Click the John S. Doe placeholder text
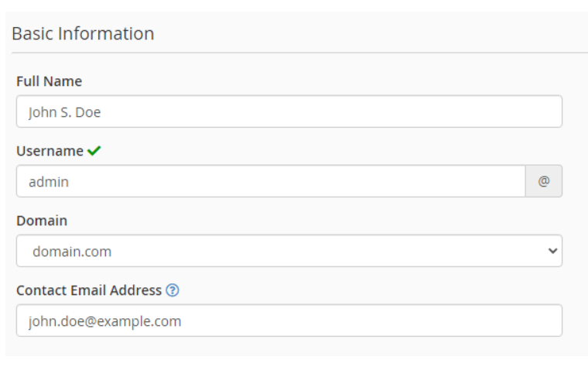 click(65, 112)
